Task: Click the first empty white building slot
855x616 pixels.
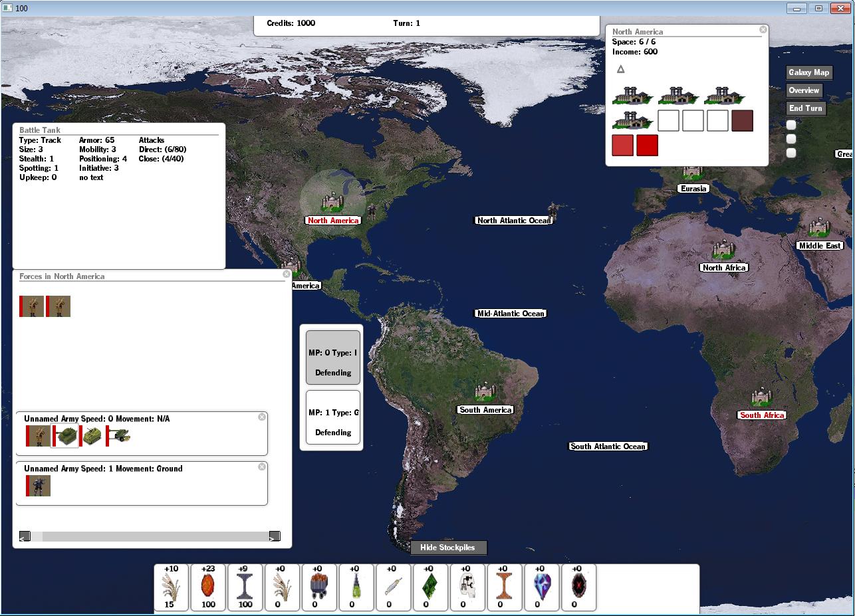Action: click(668, 121)
